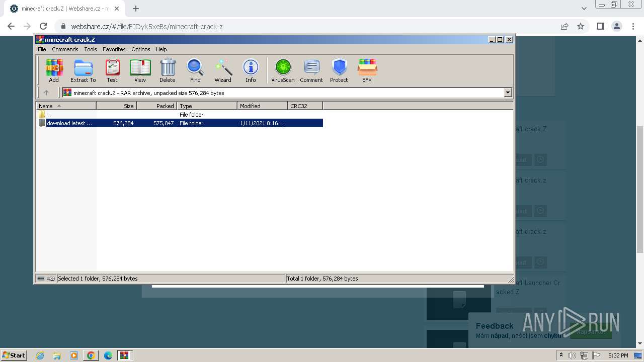Go up one folder level arrow
Viewport: 644px width, 362px height.
coord(46,93)
